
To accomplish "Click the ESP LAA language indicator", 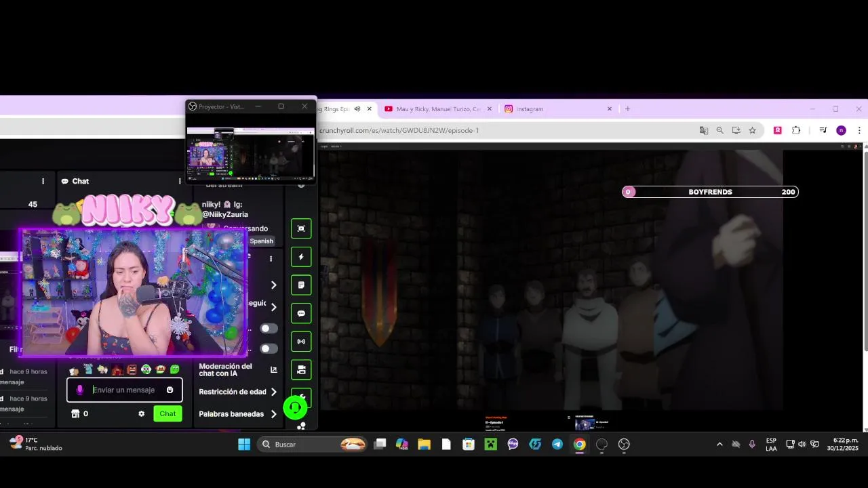I will click(x=771, y=444).
